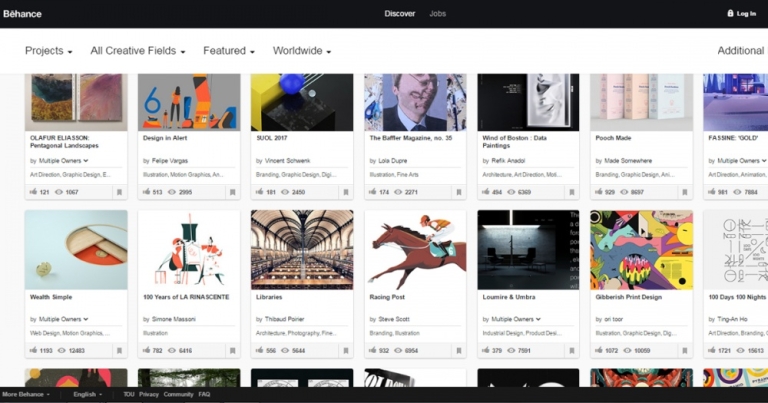Bookmark the Loumire & Umbra project
Image resolution: width=768 pixels, height=403 pixels.
click(572, 351)
